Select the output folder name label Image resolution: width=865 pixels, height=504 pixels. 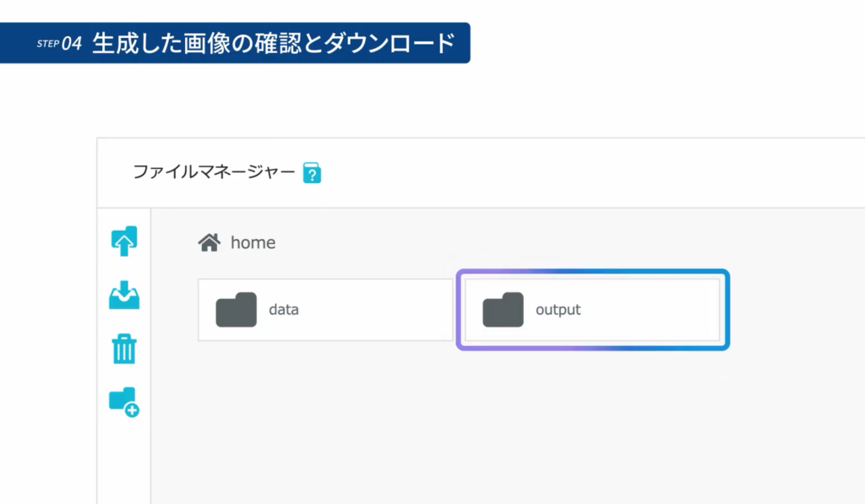[x=558, y=310]
